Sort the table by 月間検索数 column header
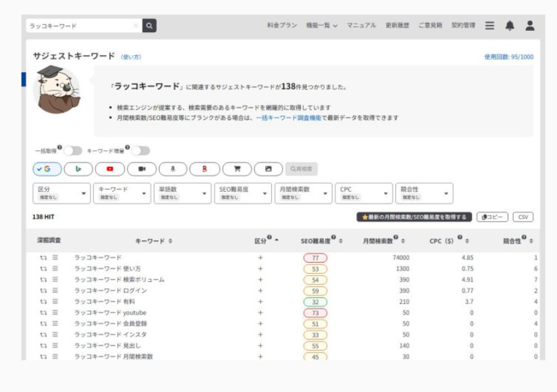The width and height of the screenshot is (557, 392). [384, 240]
